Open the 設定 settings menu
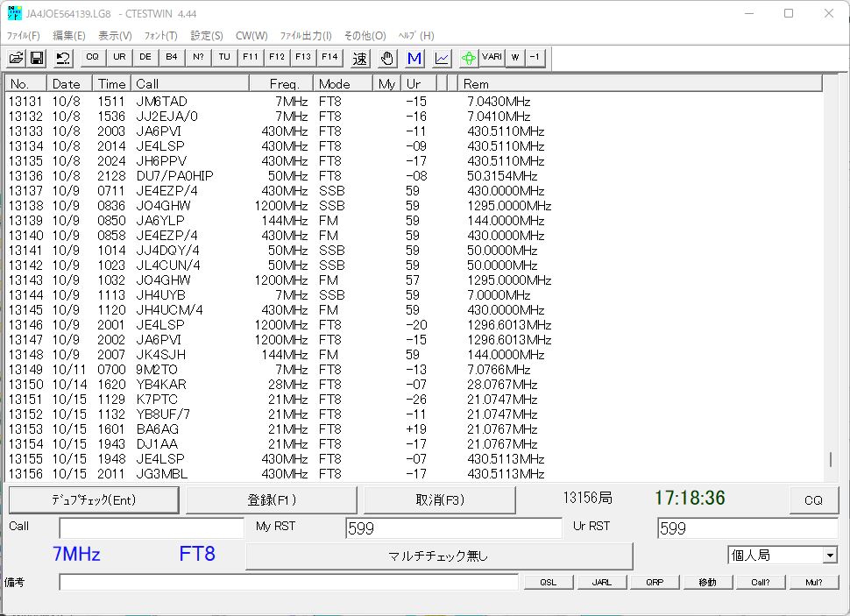850x616 pixels. (206, 36)
